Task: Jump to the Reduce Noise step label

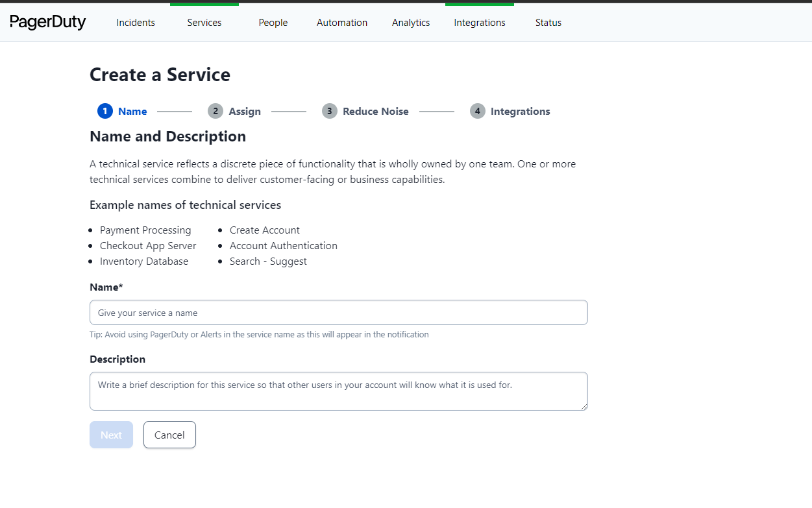Action: 376,112
